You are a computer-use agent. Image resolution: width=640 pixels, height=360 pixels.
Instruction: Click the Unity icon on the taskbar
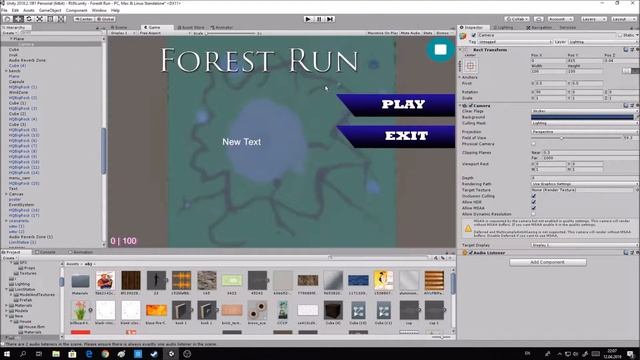point(171,354)
